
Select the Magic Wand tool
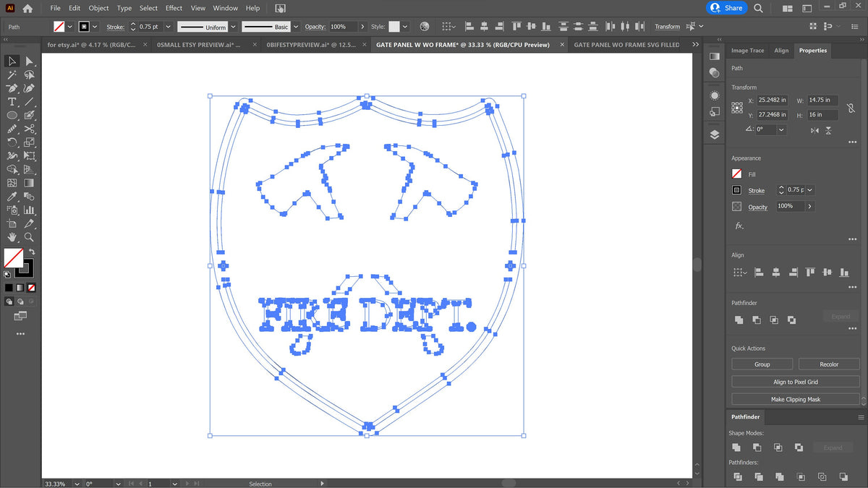(x=12, y=74)
